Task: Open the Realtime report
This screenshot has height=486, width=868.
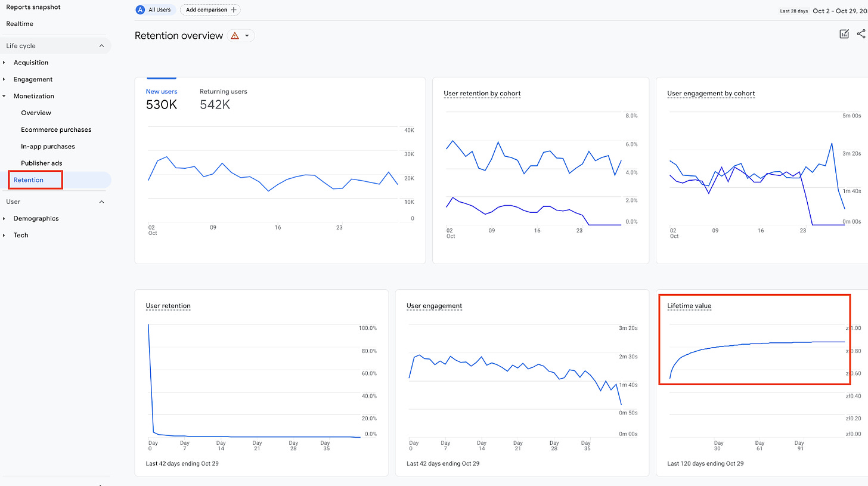Action: [20, 24]
